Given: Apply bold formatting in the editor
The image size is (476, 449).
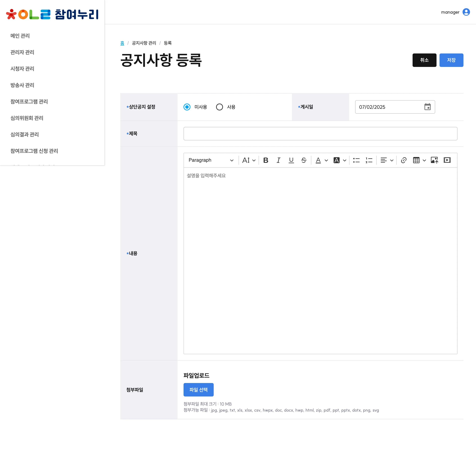Looking at the screenshot, I should click(x=266, y=160).
